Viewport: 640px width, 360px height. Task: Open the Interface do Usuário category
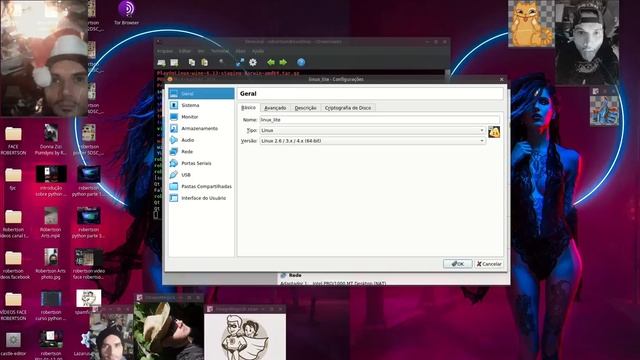pos(201,198)
